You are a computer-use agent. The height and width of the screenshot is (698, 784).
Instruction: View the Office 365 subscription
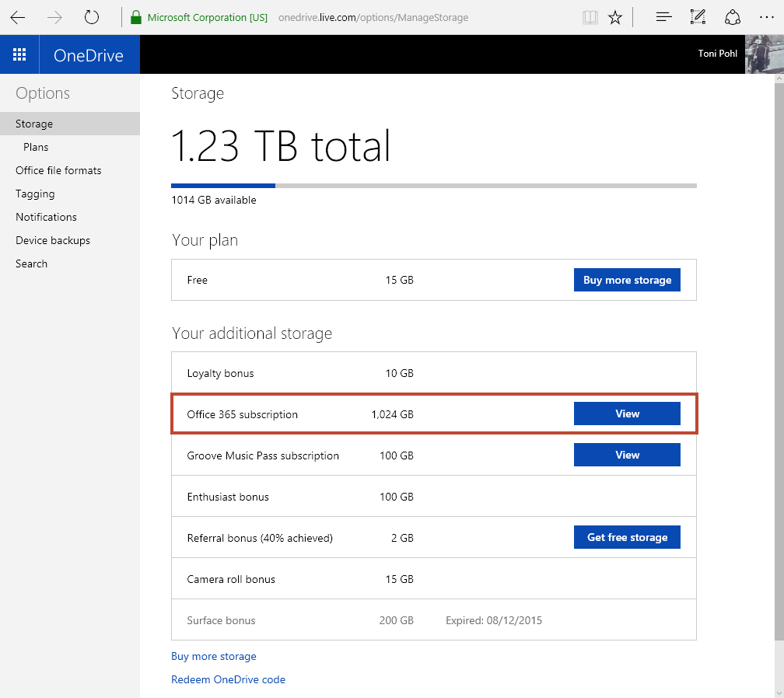627,414
